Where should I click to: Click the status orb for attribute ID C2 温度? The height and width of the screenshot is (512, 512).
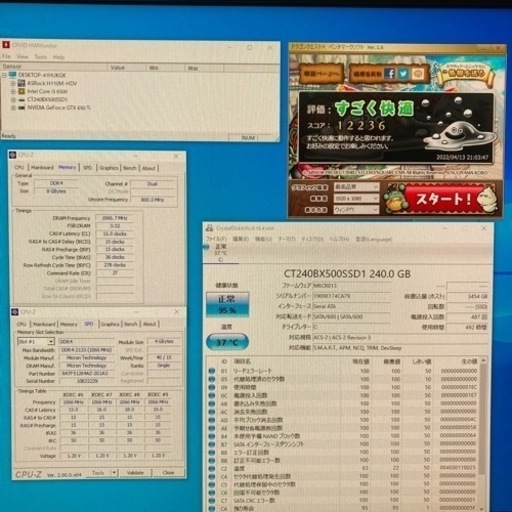click(x=212, y=468)
